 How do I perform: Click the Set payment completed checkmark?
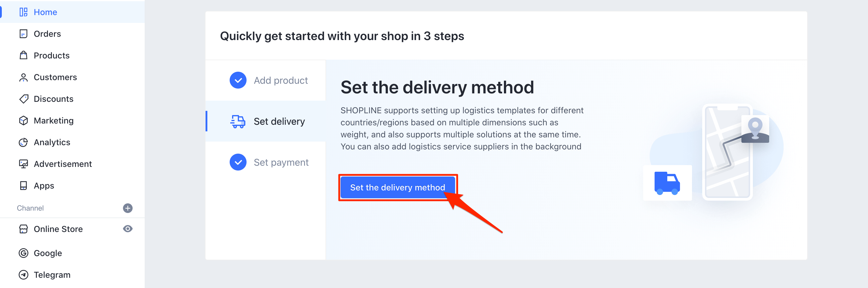coord(238,162)
